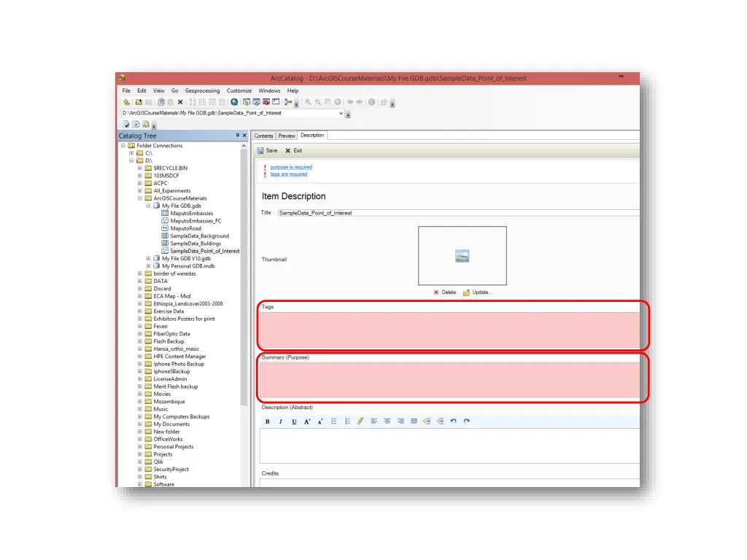Update the thumbnail image

coord(477,293)
